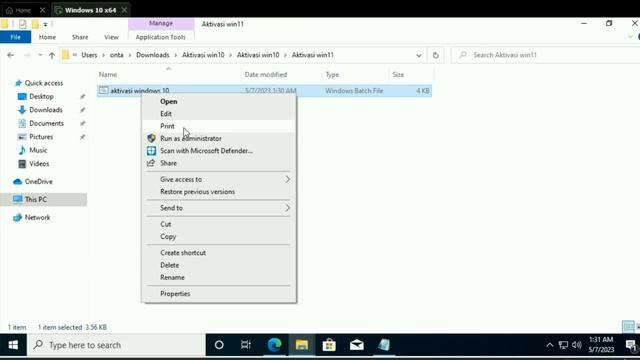The width and height of the screenshot is (640, 360).
Task: Open Videos in the navigation pane
Action: pos(39,164)
